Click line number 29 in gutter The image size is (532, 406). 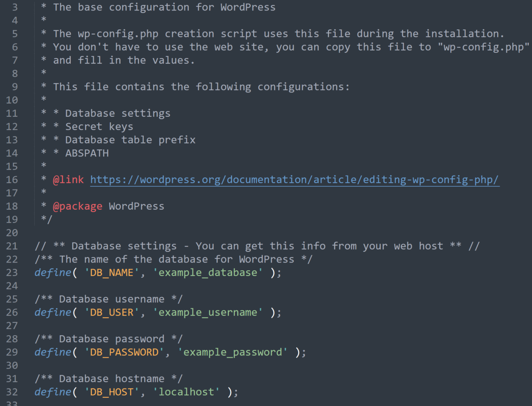click(x=12, y=352)
